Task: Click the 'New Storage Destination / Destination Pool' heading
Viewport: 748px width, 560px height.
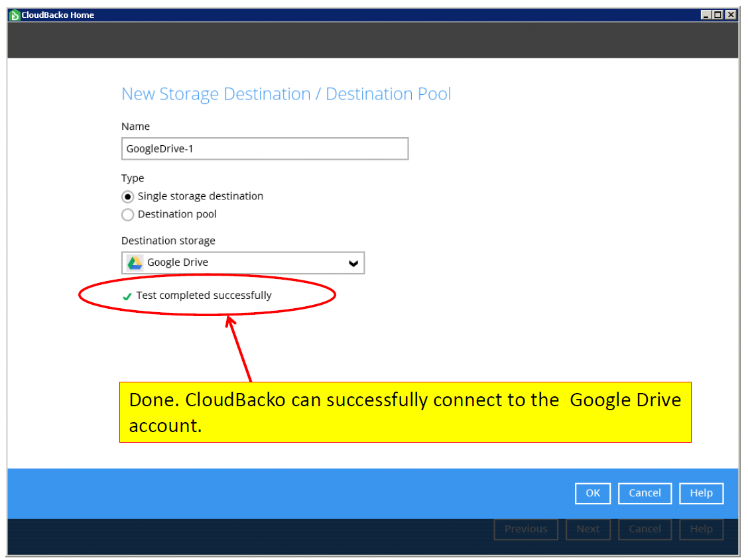Action: tap(286, 94)
